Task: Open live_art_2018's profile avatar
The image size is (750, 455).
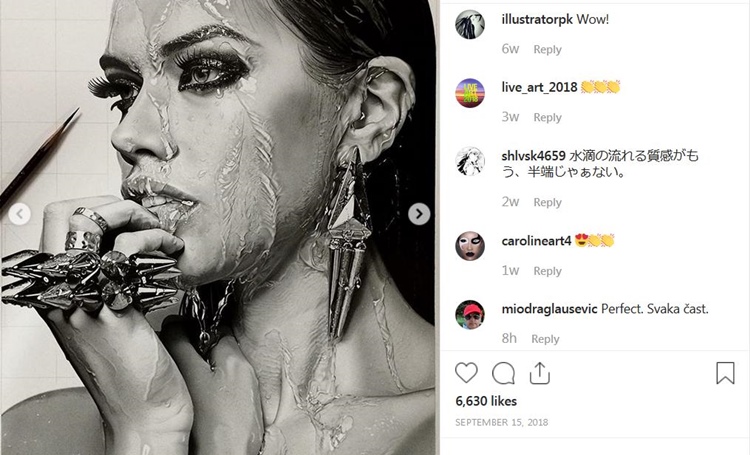Action: [470, 92]
